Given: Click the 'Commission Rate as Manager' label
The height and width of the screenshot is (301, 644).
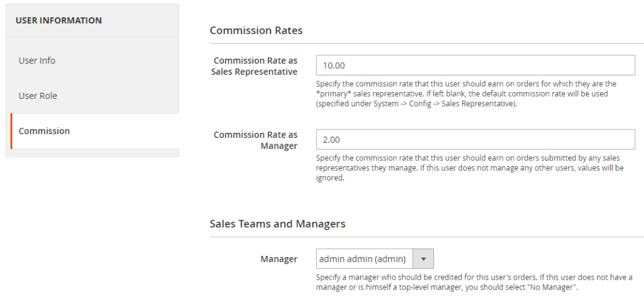Looking at the screenshot, I should 256,140.
